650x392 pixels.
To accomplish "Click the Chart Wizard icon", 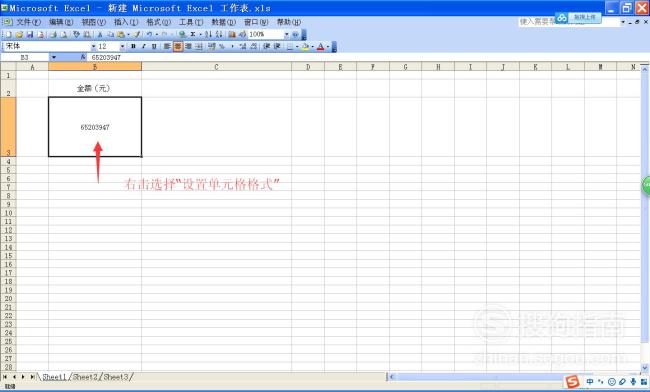I will (232, 34).
